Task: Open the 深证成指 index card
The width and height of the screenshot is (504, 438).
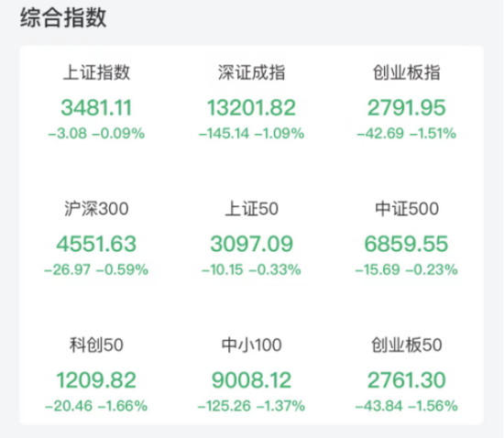Action: pos(251,102)
